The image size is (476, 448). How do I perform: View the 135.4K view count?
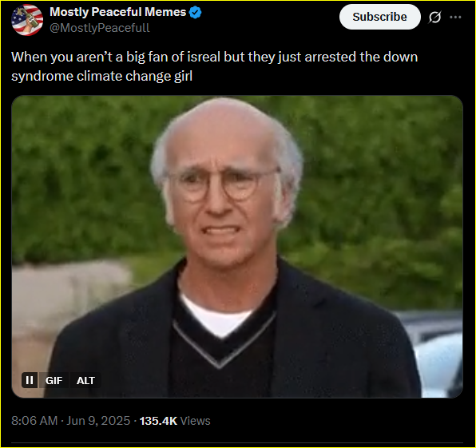point(158,421)
